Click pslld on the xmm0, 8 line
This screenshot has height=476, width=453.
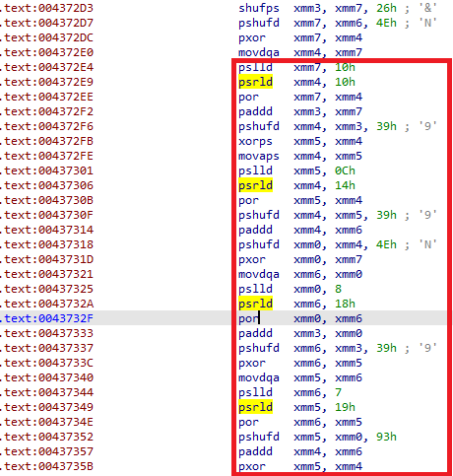(x=255, y=289)
